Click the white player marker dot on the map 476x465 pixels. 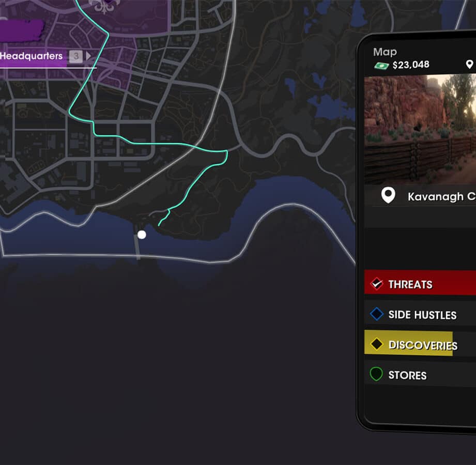(x=142, y=235)
